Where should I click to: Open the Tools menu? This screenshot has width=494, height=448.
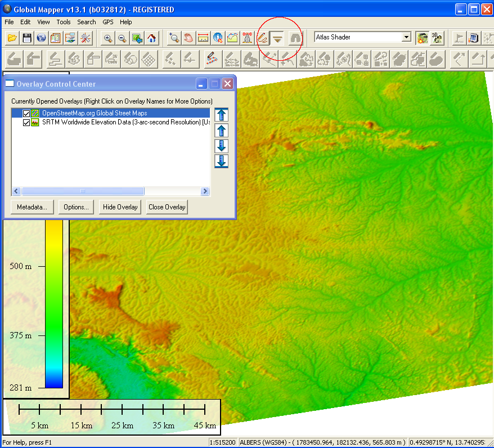tap(64, 22)
